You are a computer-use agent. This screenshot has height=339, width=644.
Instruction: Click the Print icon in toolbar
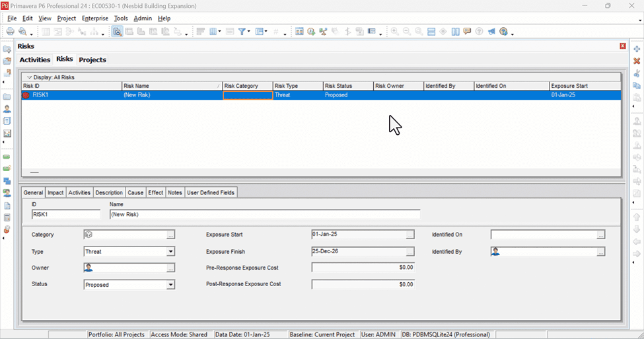11,32
